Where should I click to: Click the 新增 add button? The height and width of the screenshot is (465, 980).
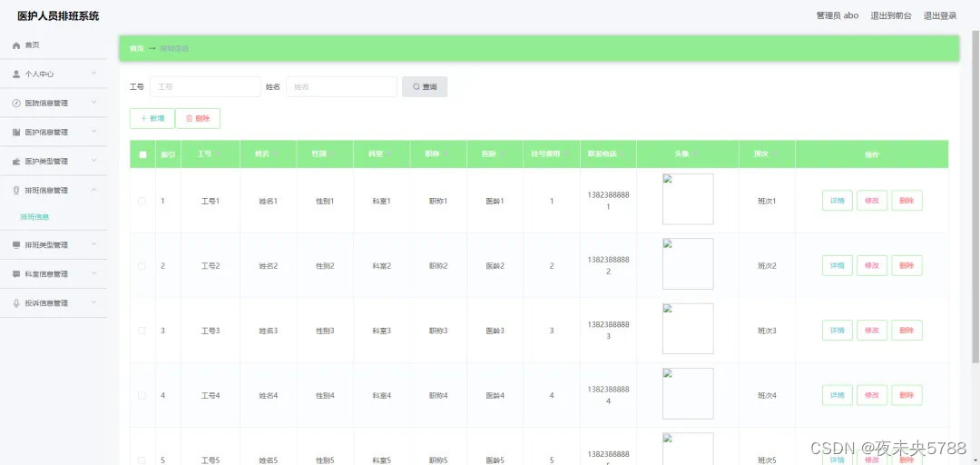tap(152, 118)
